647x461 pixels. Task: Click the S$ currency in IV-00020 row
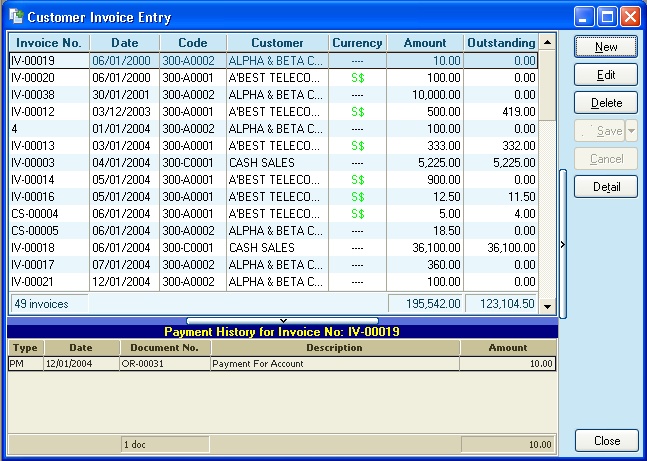358,78
